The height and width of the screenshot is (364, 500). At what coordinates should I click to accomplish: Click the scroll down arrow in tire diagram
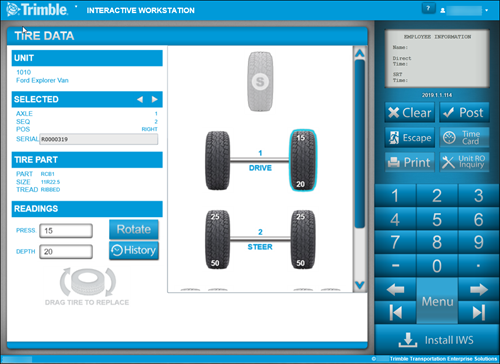click(360, 285)
